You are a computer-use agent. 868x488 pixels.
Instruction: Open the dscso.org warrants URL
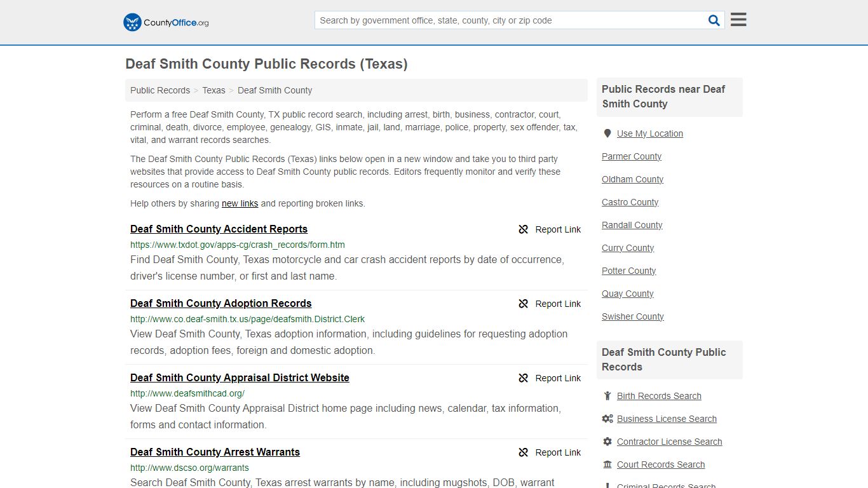pyautogui.click(x=189, y=468)
